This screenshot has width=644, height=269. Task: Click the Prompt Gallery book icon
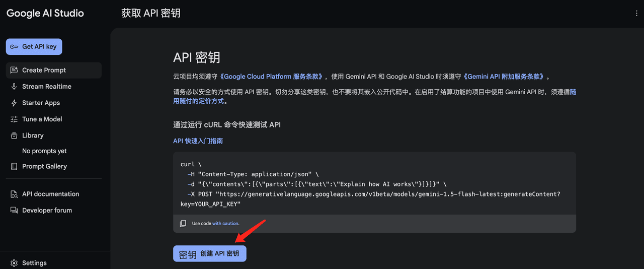coord(14,166)
